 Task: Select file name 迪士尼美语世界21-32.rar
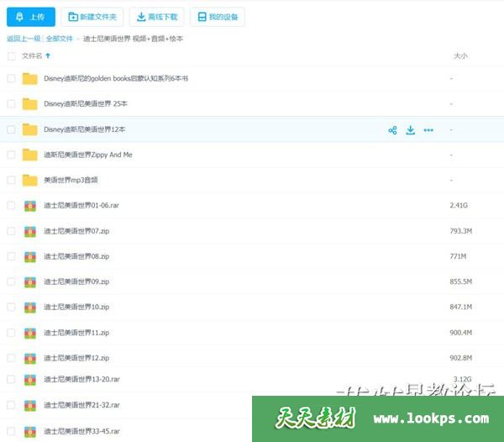(81, 405)
